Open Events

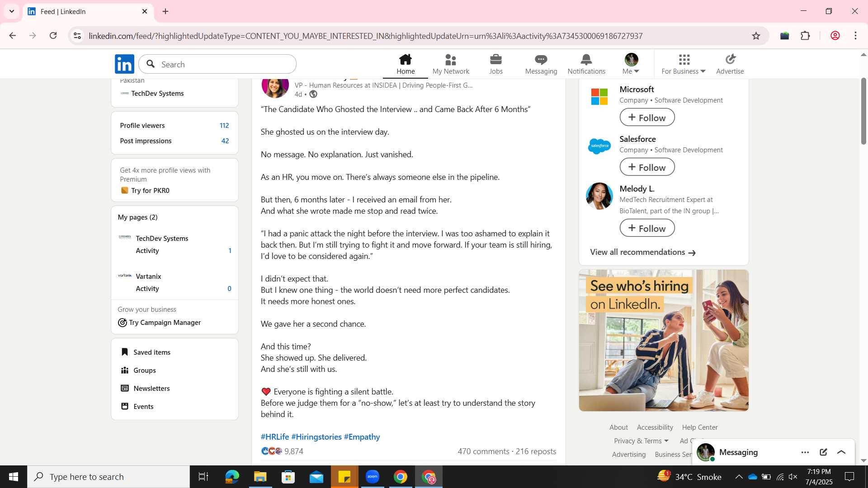tap(137, 407)
